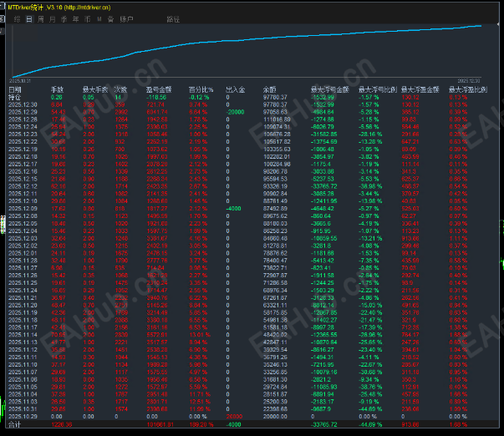Select the 2025.12.09 date row

23,208
